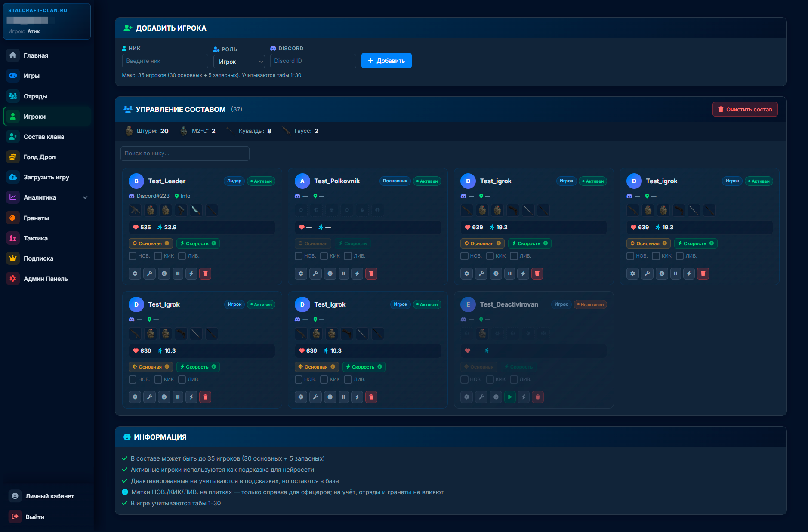Click the Поиск по нику search field
Viewport: 808px width, 532px height.
pos(185,154)
